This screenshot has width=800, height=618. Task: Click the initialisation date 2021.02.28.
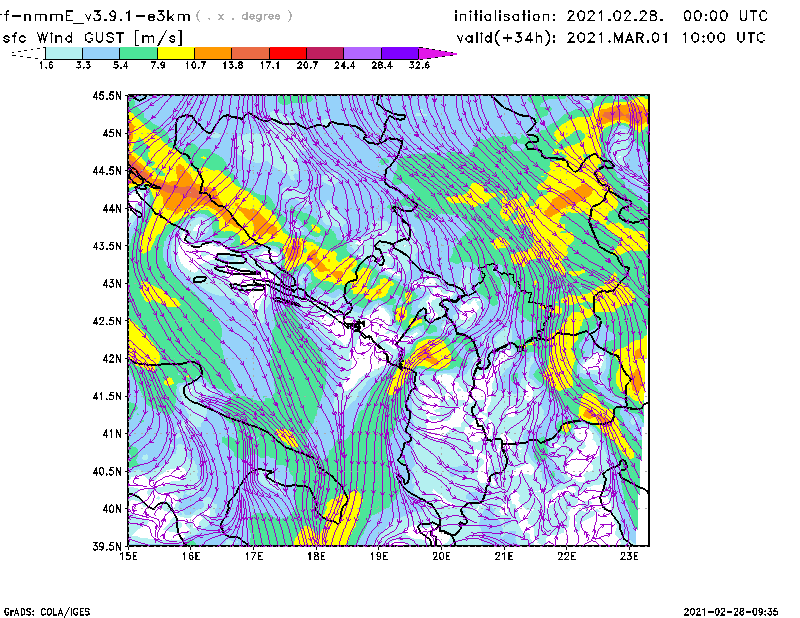point(615,16)
